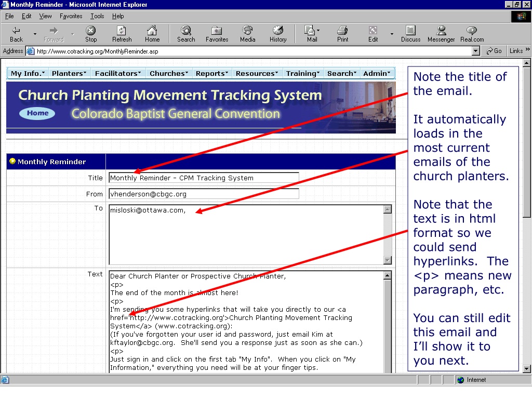Open the Reports dropdown menu

(212, 73)
